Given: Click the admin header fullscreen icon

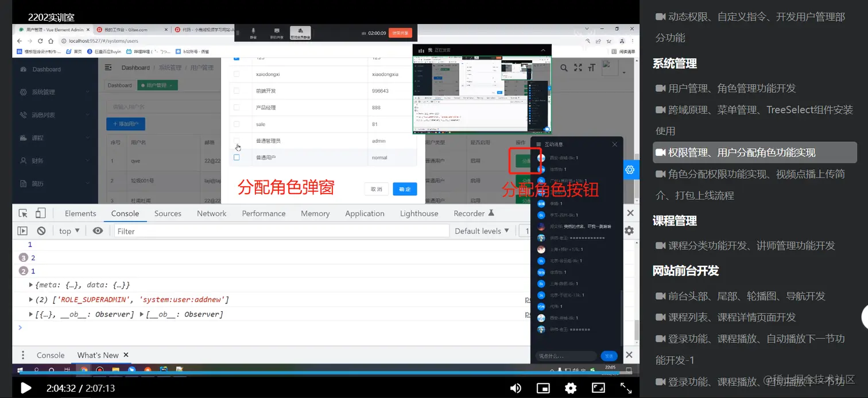Looking at the screenshot, I should (x=578, y=68).
